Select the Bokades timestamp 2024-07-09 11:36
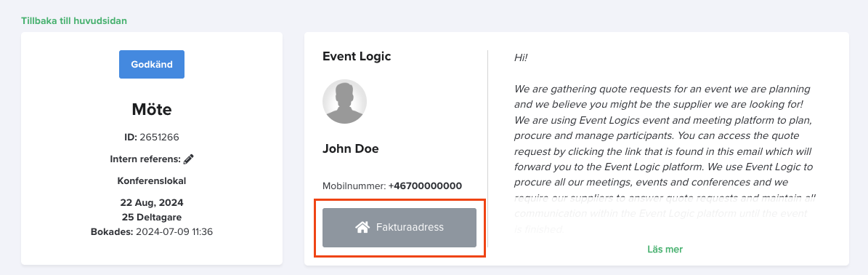 click(174, 232)
